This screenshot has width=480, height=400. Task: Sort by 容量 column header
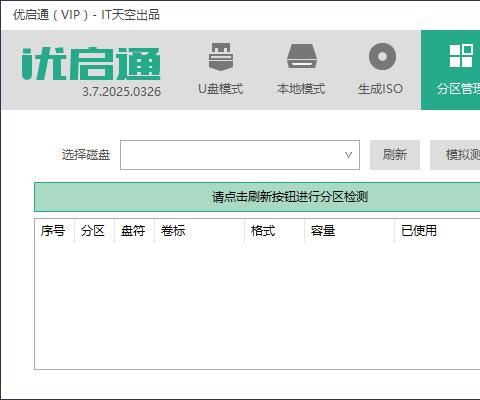pos(349,231)
